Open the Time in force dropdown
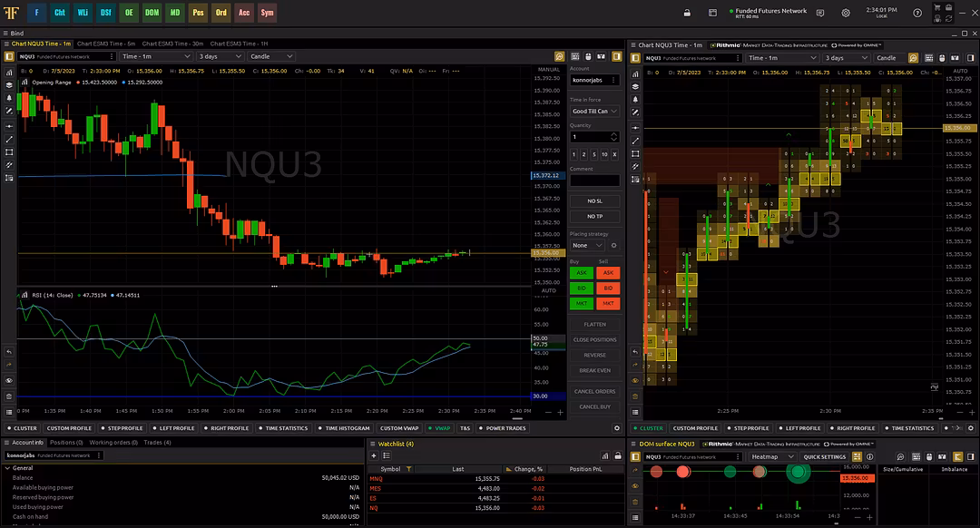Image resolution: width=980 pixels, height=528 pixels. click(x=594, y=111)
